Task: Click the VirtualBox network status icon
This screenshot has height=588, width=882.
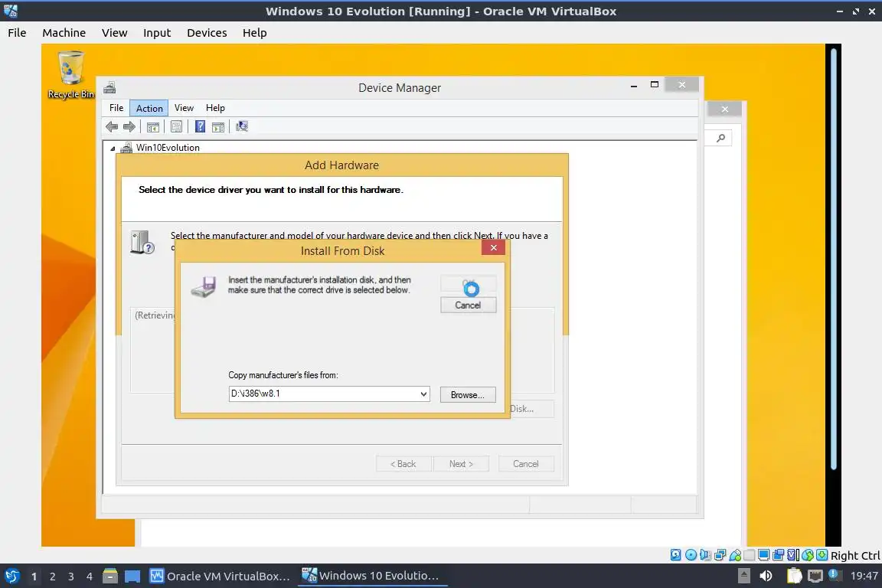Action: [720, 555]
